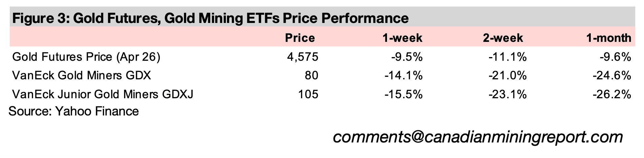Click the 1-month column header
This screenshot has height=158, width=644.
pyautogui.click(x=609, y=38)
